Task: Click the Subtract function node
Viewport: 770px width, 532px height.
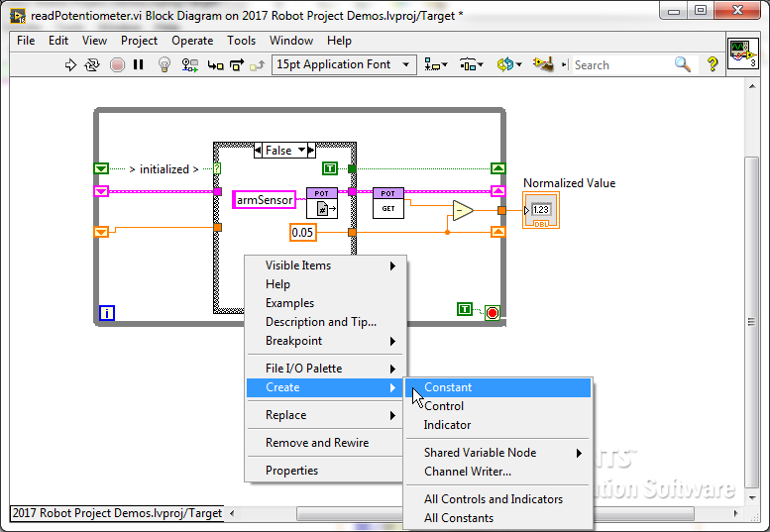Action: [x=462, y=210]
